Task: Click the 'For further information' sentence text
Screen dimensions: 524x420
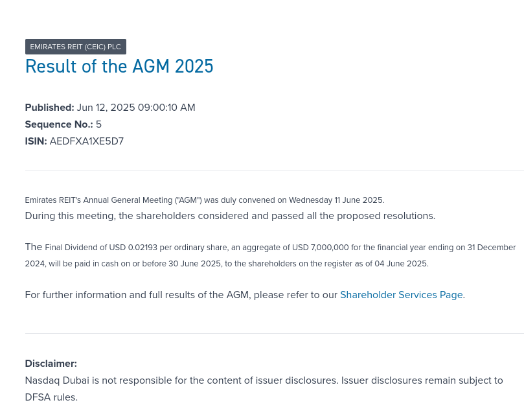Action: [x=181, y=295]
